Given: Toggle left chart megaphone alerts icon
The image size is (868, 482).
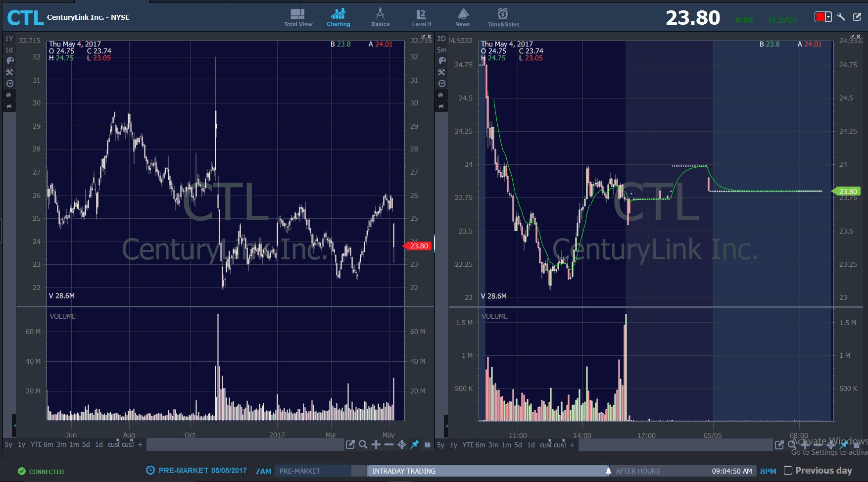Looking at the screenshot, I should [x=9, y=106].
